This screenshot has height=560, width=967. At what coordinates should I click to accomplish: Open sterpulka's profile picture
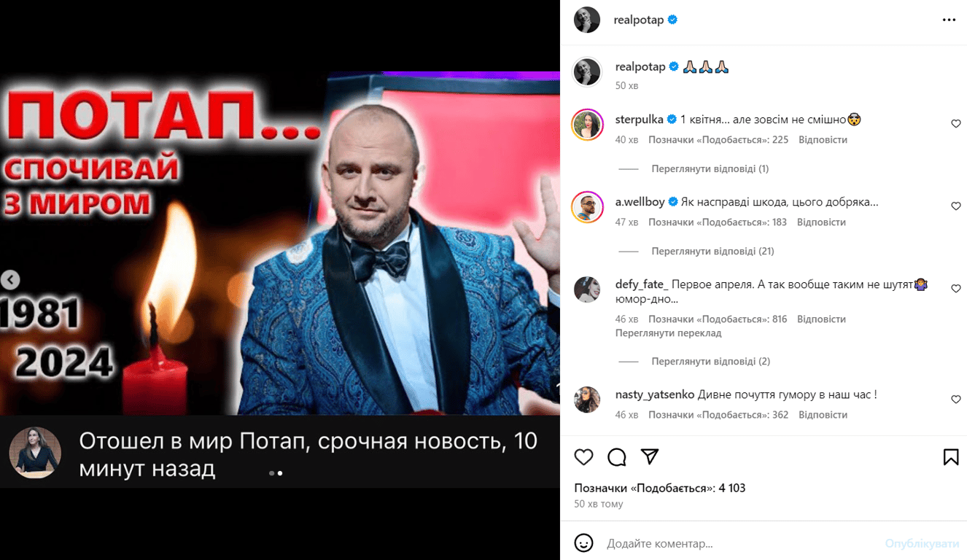coord(587,125)
